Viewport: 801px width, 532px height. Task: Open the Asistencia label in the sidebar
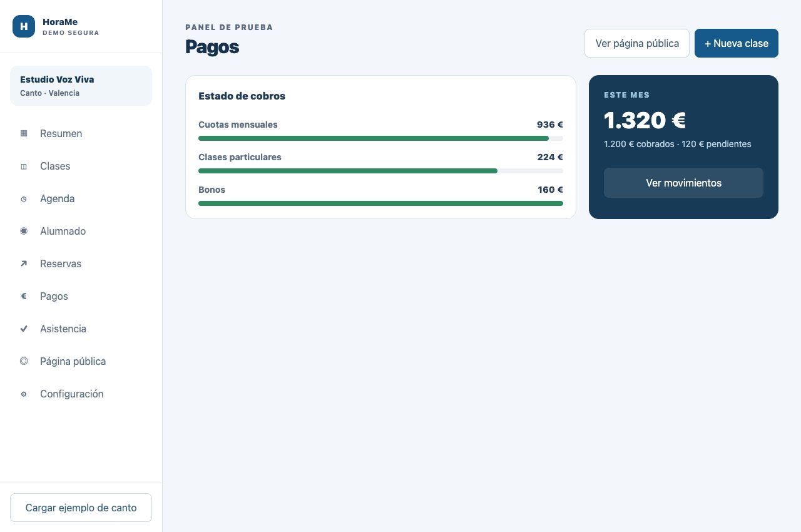63,329
